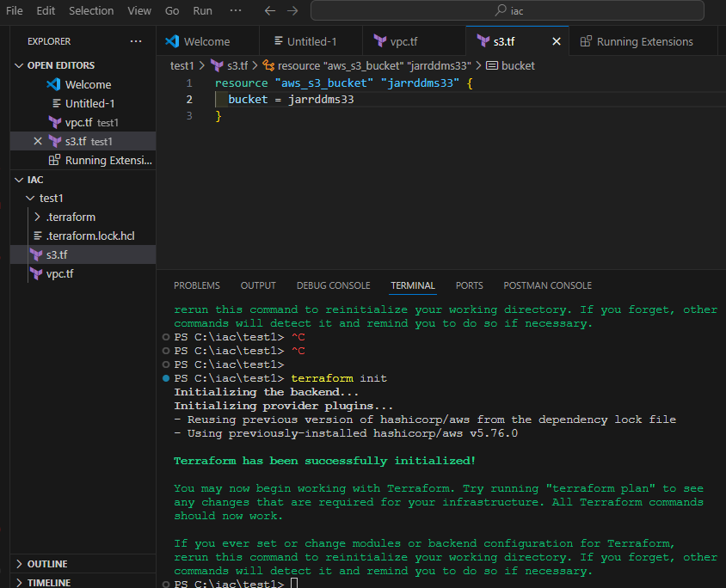Open the Run menu
Screen dimensions: 726x588
pyautogui.click(x=202, y=10)
